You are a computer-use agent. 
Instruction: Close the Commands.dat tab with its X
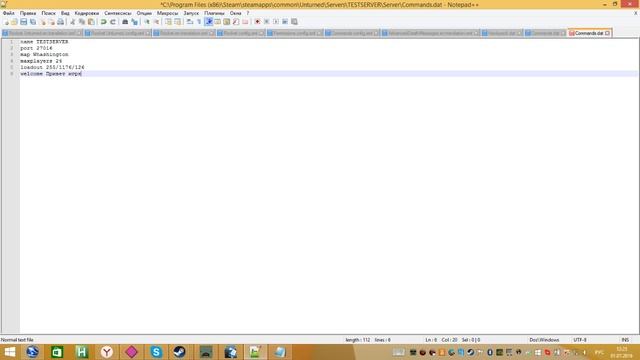(607, 33)
